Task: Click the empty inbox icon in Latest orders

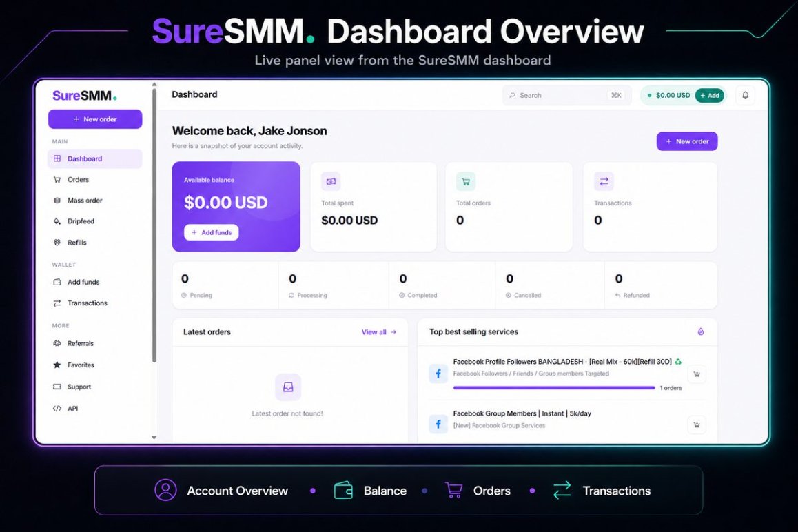Action: pyautogui.click(x=288, y=387)
